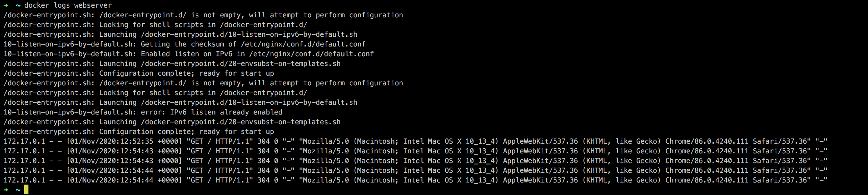Click the 172.17.0.1 IP address in the last log line

24,180
